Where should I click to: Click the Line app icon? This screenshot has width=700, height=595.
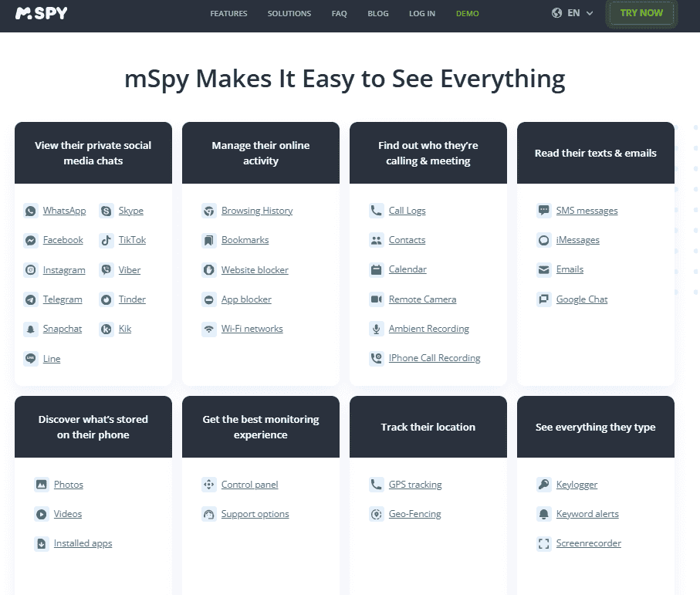tap(30, 358)
